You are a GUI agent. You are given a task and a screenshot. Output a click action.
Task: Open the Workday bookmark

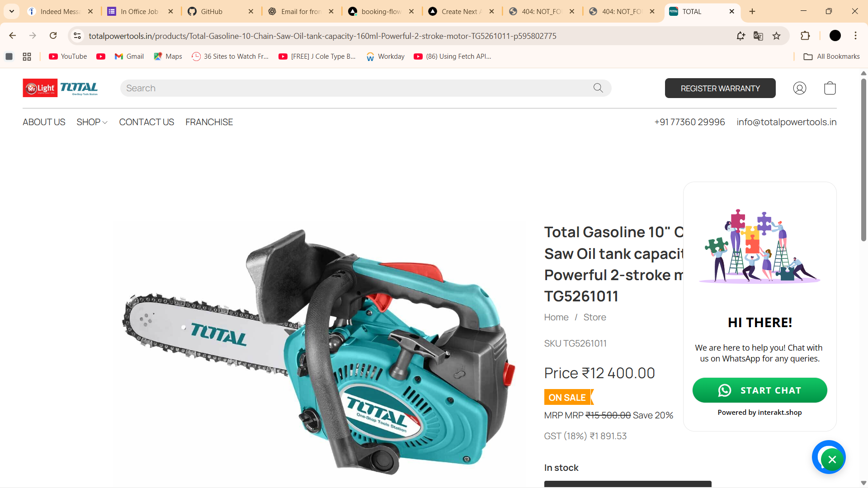(386, 56)
